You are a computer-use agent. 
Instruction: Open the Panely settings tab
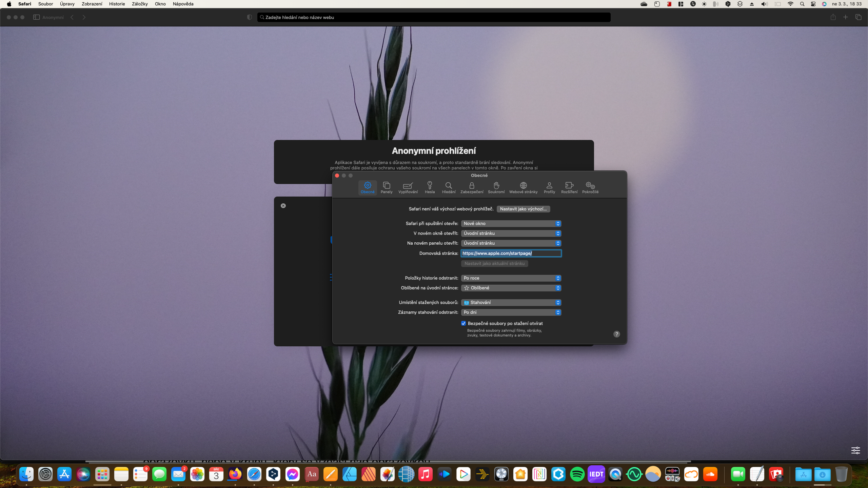(x=386, y=187)
